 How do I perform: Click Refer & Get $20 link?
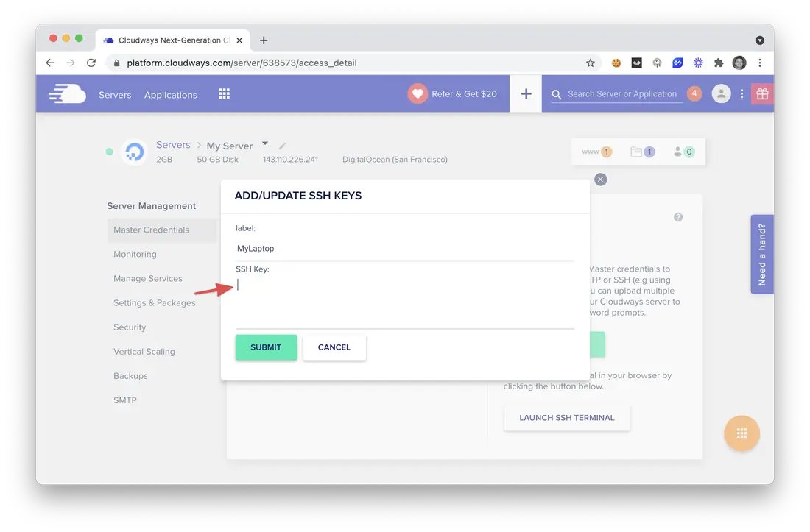464,94
